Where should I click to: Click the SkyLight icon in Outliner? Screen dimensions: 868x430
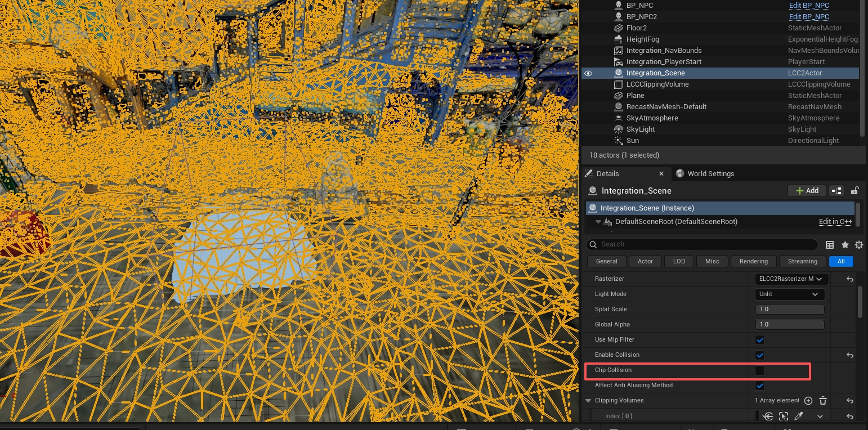618,129
